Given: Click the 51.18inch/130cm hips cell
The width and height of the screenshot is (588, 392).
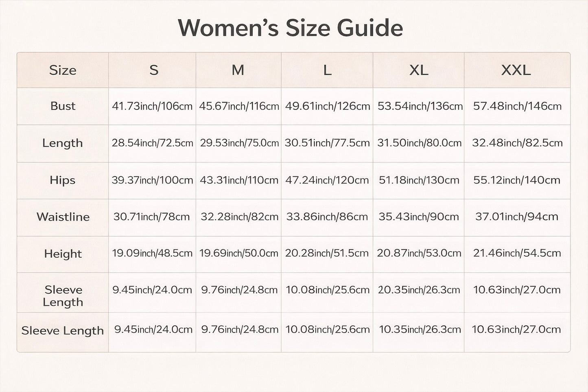Looking at the screenshot, I should (419, 180).
